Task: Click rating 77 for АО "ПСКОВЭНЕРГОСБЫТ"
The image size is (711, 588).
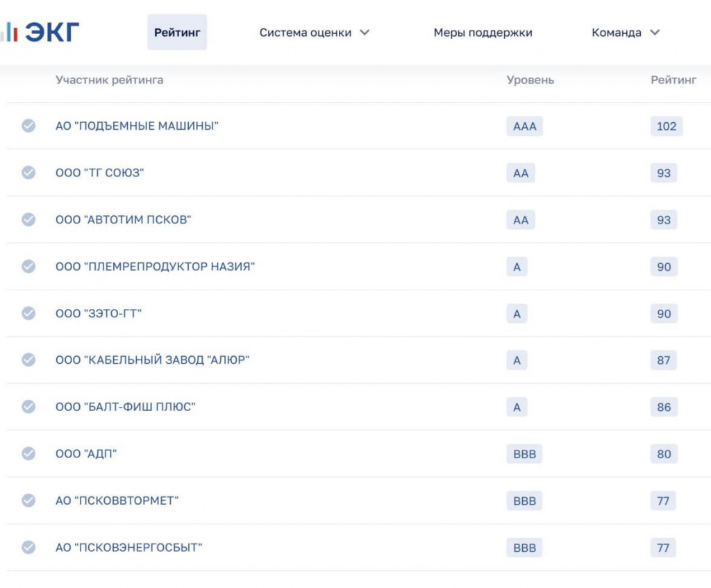Action: (x=663, y=548)
